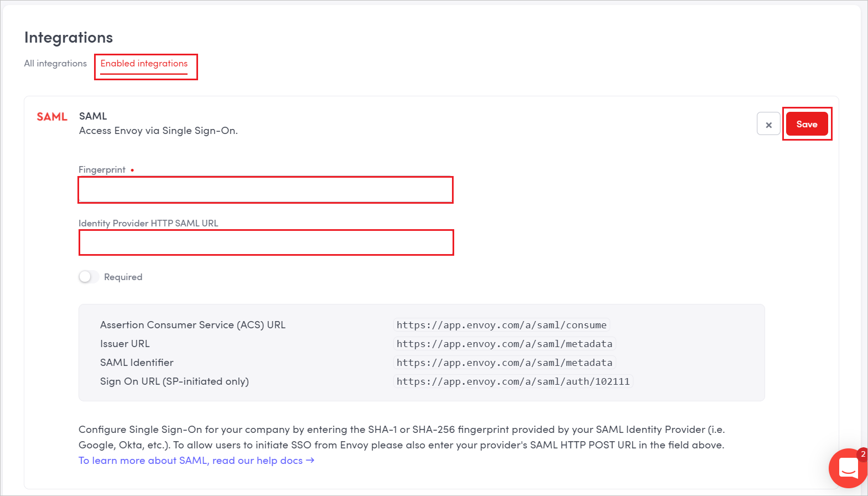
Task: Click the Identity Provider HTTP SAML URL field
Action: (x=266, y=242)
